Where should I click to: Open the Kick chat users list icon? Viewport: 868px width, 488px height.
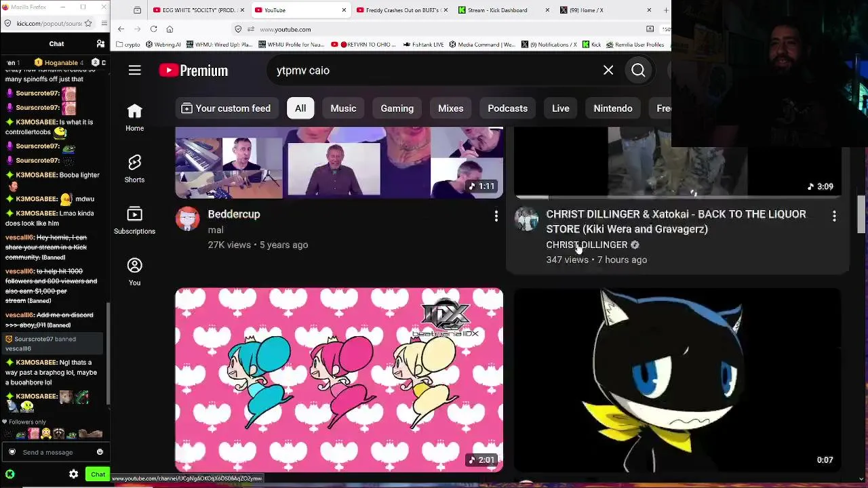click(100, 44)
